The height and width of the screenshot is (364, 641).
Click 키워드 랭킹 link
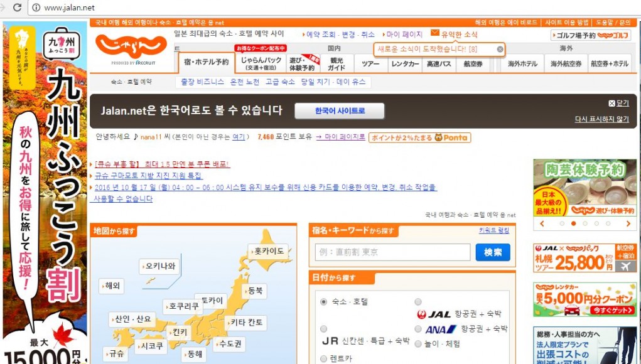point(494,230)
